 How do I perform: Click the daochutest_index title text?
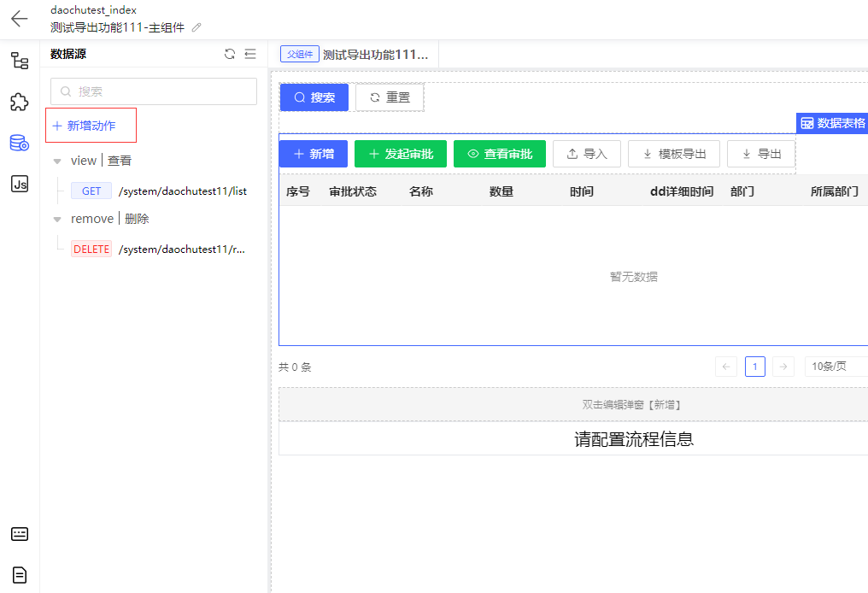tap(94, 10)
